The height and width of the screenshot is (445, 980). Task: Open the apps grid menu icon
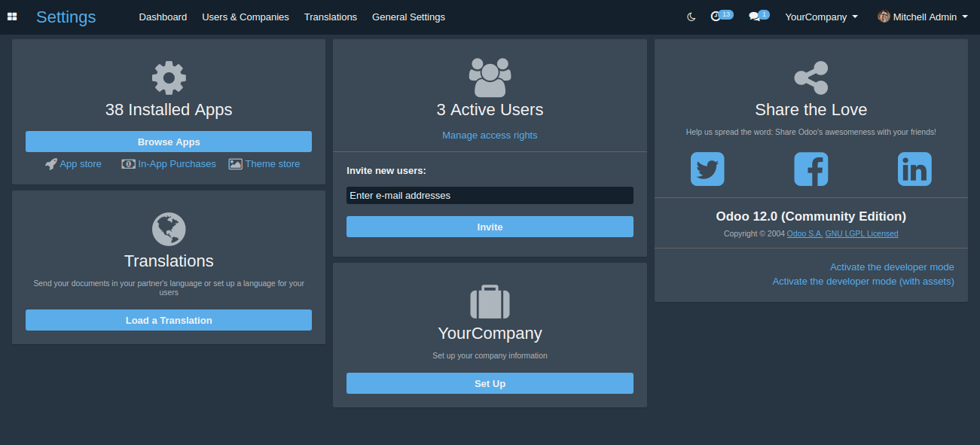12,17
